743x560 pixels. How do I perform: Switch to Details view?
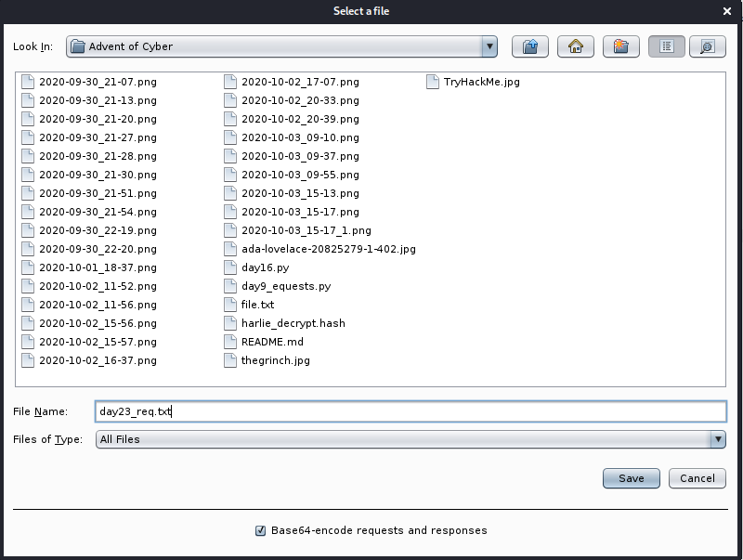pos(708,46)
